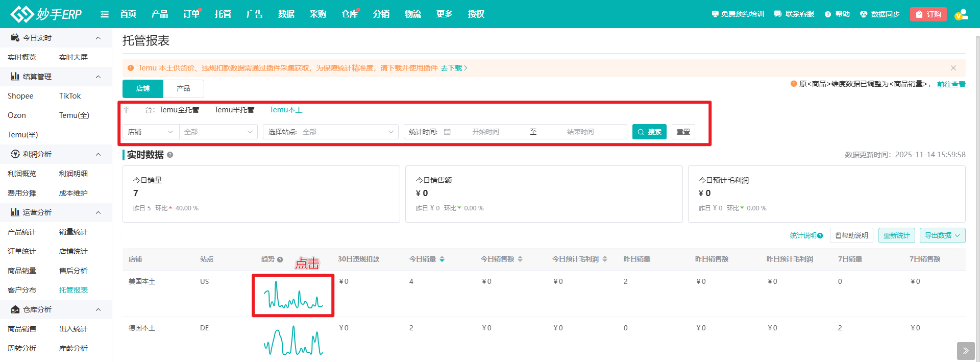
Task: Click the 仓库分析 warehouse icon
Action: point(15,309)
